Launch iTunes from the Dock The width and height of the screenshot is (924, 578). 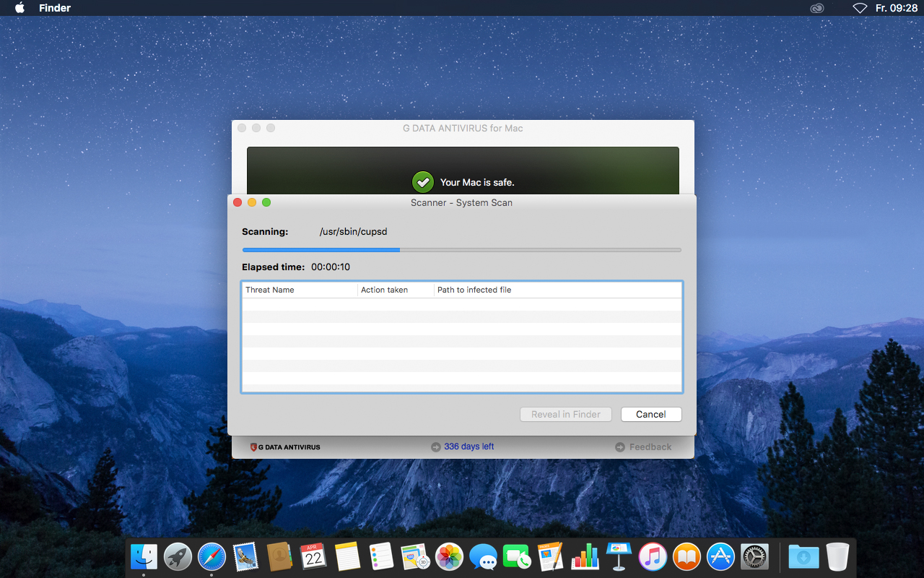click(x=653, y=556)
